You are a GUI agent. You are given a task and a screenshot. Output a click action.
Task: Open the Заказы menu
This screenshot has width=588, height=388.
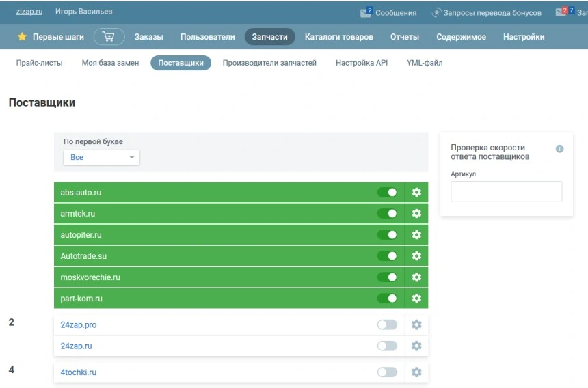(x=149, y=37)
